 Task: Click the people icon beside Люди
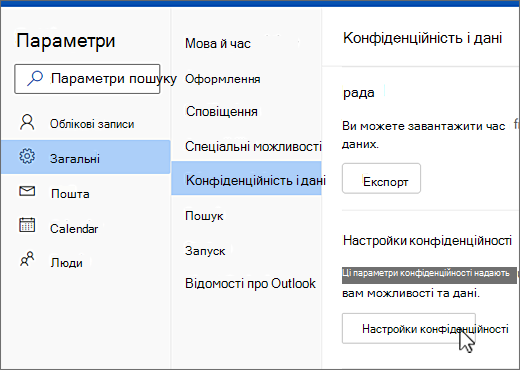coord(27,259)
